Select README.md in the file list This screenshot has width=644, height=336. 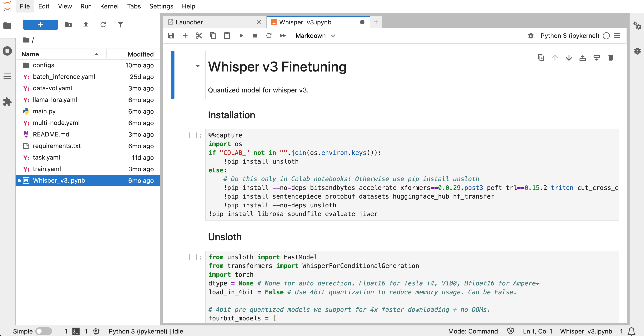[x=88, y=134]
